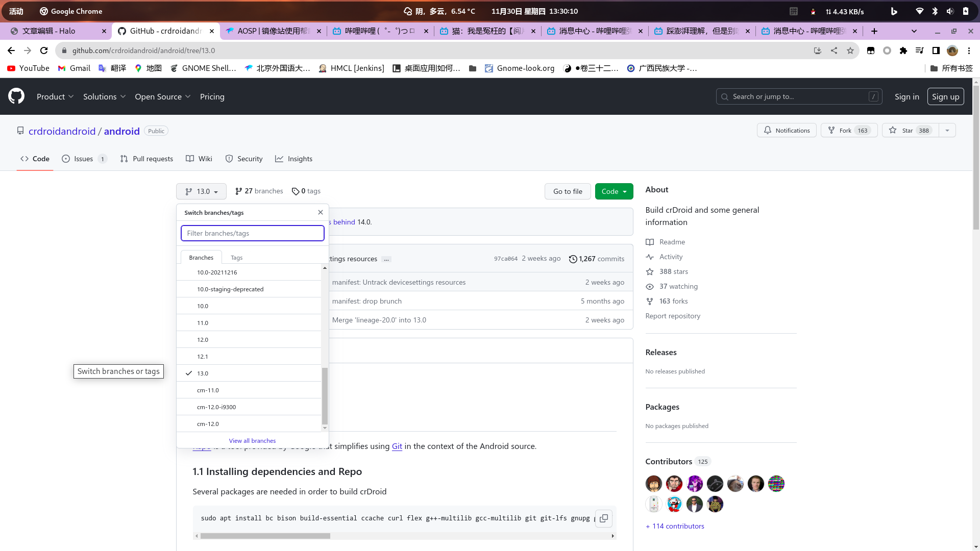Click the Filter branches/tags input field
The image size is (980, 551).
(253, 233)
